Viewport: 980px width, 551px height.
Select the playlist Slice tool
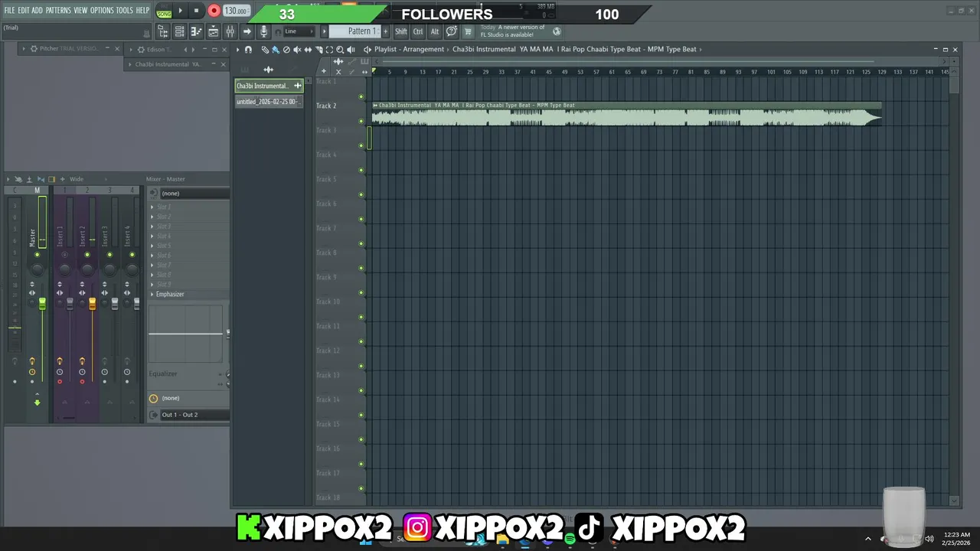[318, 50]
